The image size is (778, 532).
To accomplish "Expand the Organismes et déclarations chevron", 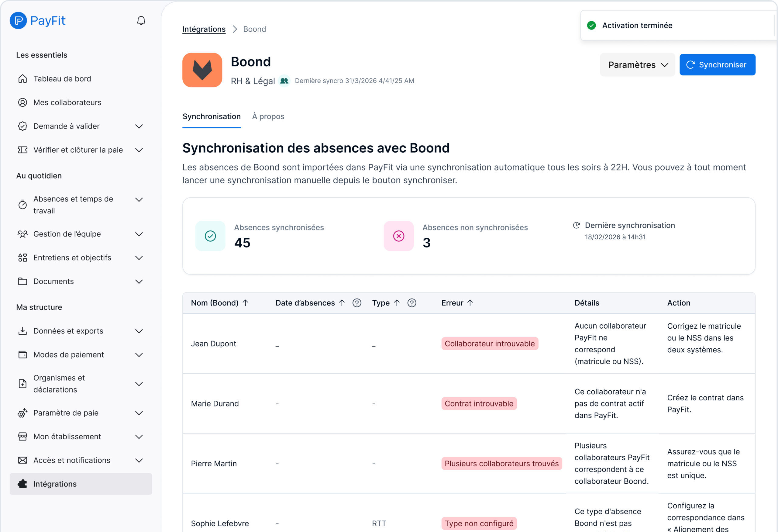I will tap(139, 384).
